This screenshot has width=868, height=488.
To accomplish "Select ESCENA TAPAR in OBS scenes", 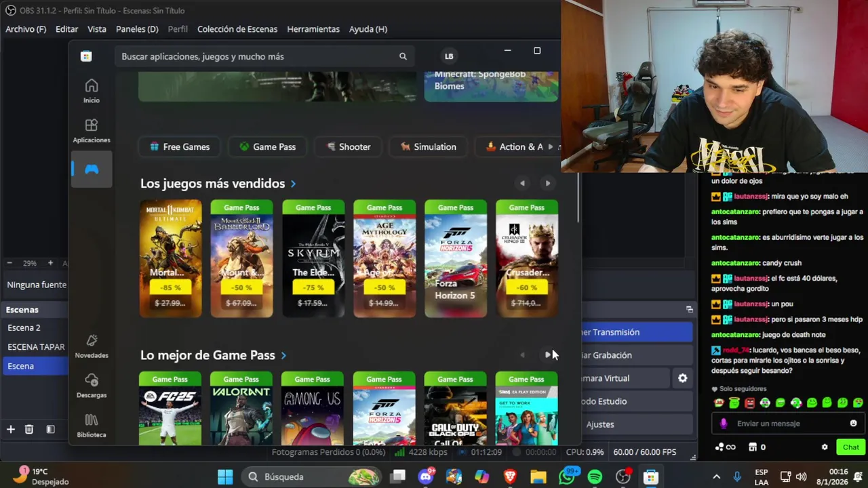I will coord(34,346).
